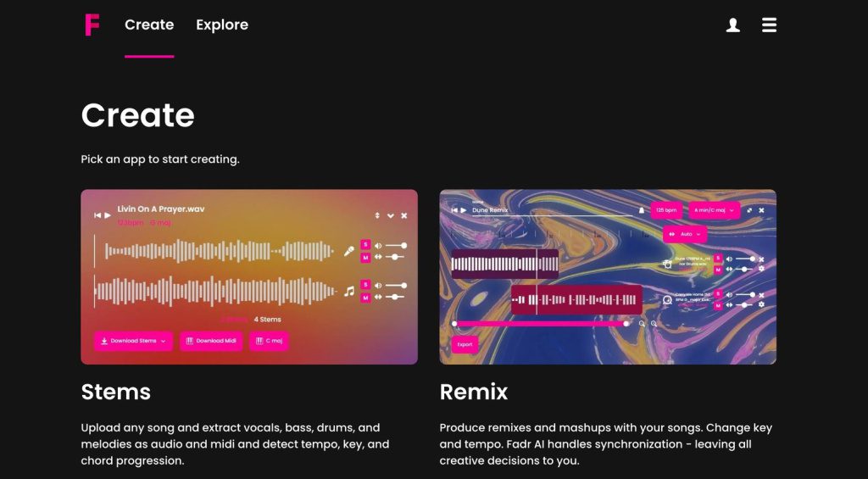Click the metronome icon beside 125 bpm

coord(642,210)
